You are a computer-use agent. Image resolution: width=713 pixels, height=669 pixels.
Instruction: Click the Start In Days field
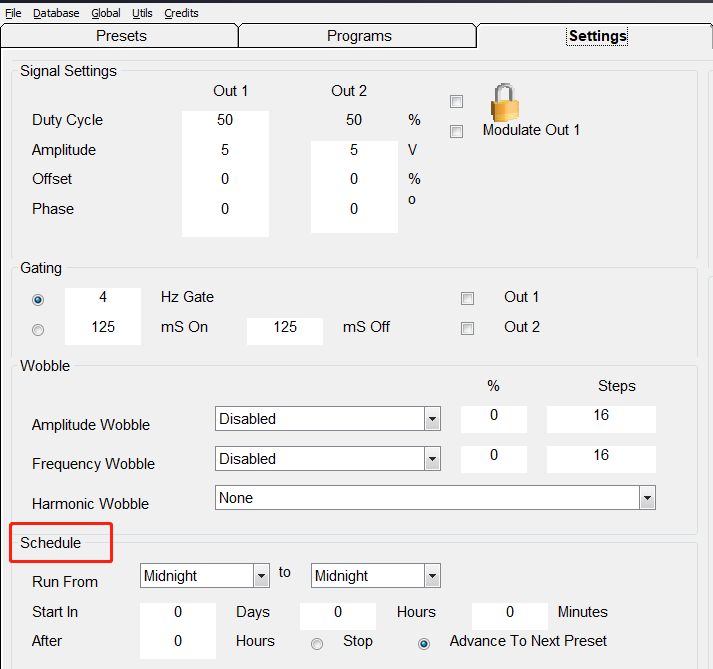pos(178,612)
